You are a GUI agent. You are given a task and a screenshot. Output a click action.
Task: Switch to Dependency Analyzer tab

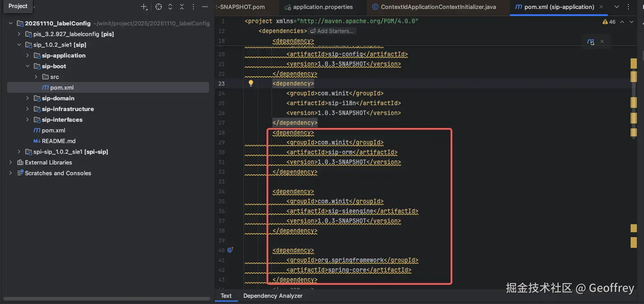coord(273,296)
